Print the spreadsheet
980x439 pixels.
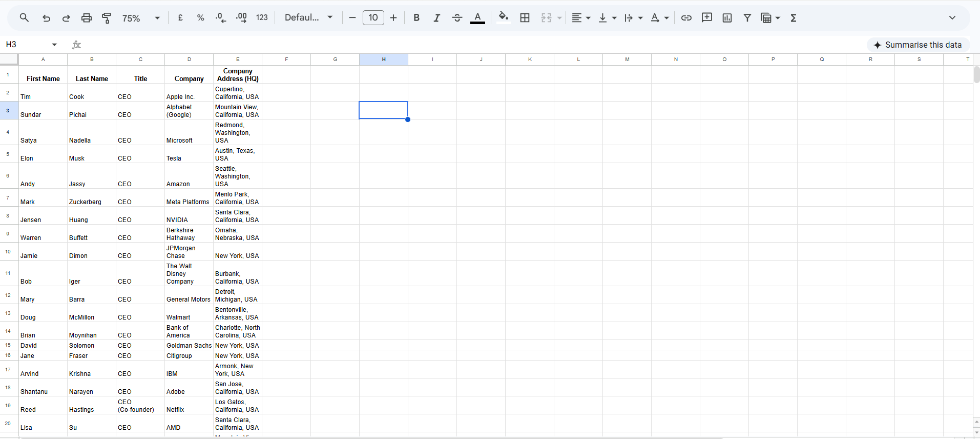point(87,18)
